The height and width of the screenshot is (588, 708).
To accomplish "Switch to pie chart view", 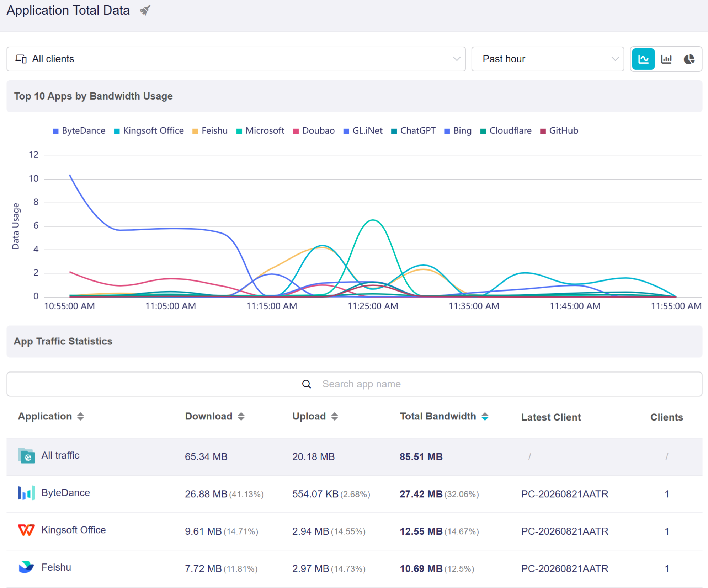I will click(x=689, y=59).
